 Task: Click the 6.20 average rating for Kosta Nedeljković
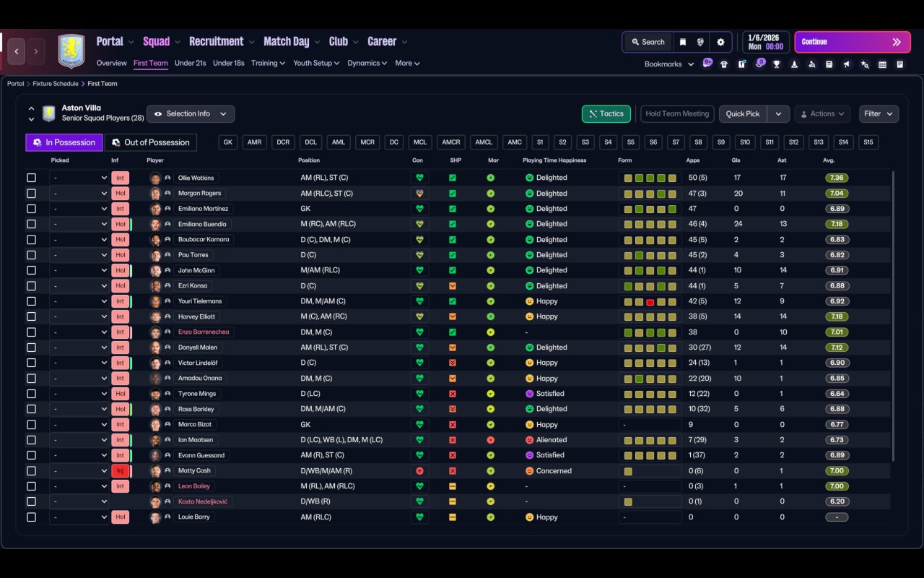(x=837, y=501)
